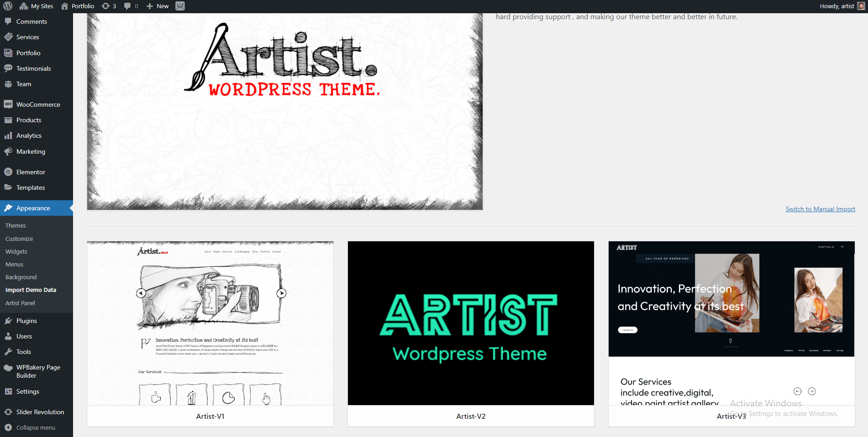
Task: Click the Portfolio icon in sidebar menu
Action: point(8,53)
